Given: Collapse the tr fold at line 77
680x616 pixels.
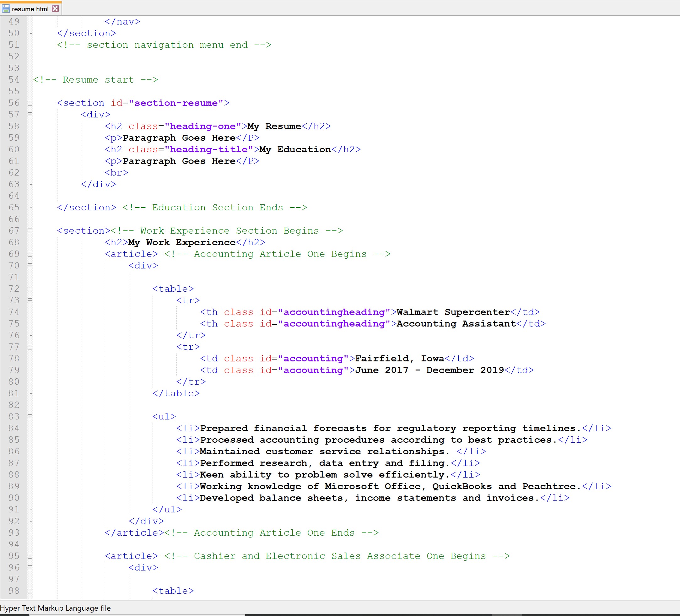Looking at the screenshot, I should (30, 347).
